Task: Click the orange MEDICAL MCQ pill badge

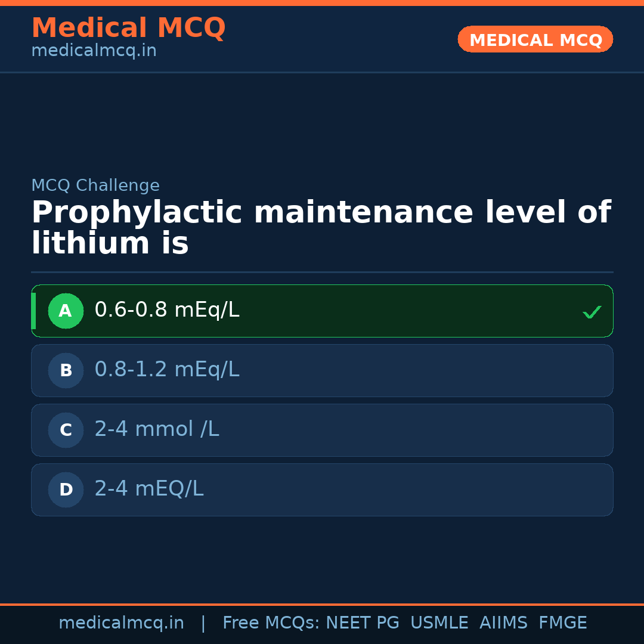Action: tap(535, 40)
